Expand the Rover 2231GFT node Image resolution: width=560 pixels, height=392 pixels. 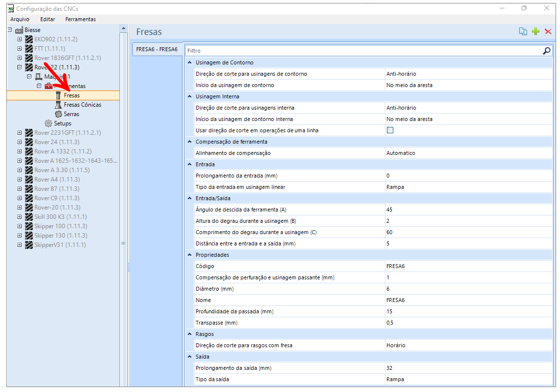point(19,133)
